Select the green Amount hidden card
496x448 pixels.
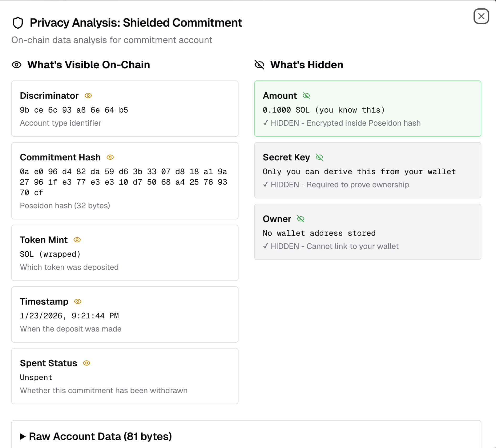(x=368, y=109)
